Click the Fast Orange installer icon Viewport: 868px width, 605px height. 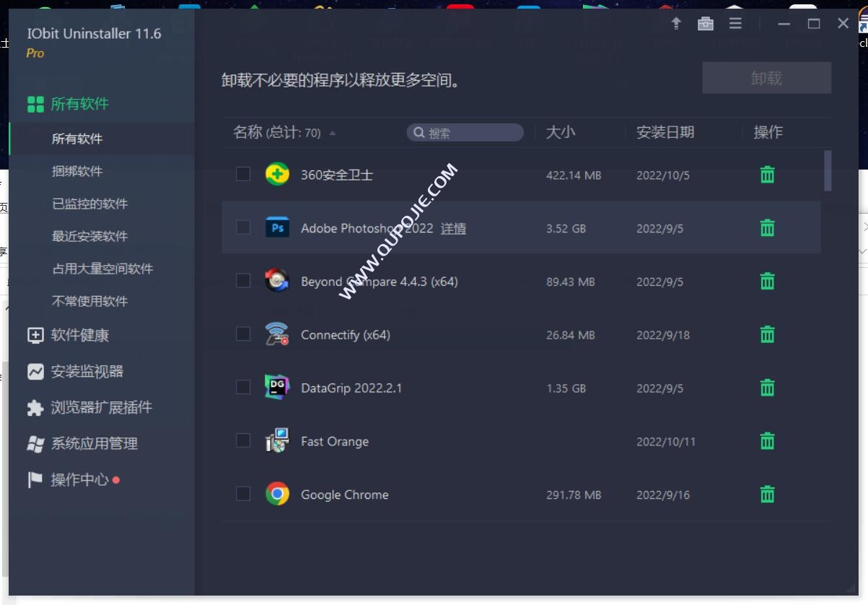point(277,440)
